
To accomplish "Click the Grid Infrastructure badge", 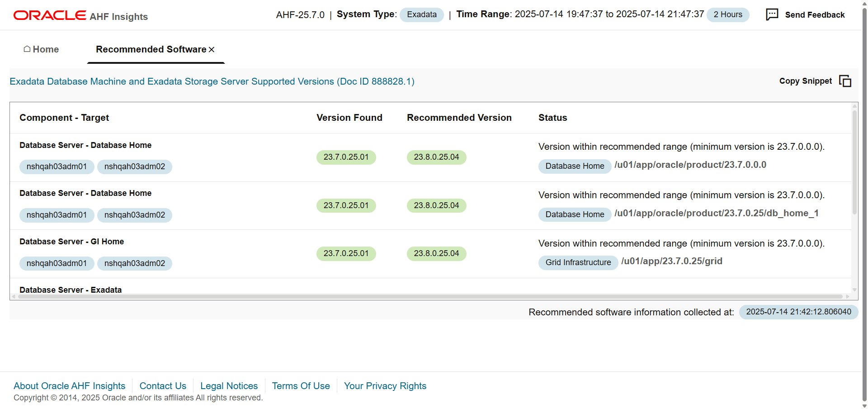I will [x=578, y=262].
